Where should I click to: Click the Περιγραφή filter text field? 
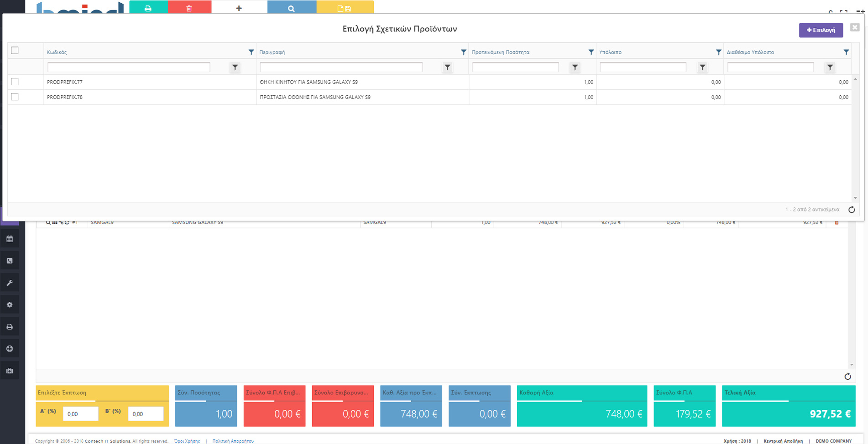pos(341,67)
